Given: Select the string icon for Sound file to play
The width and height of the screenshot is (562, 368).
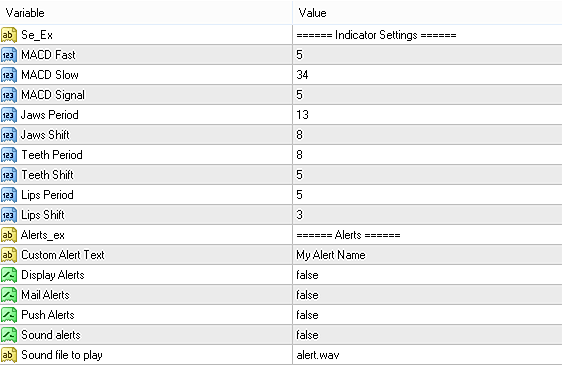Looking at the screenshot, I should [x=9, y=355].
